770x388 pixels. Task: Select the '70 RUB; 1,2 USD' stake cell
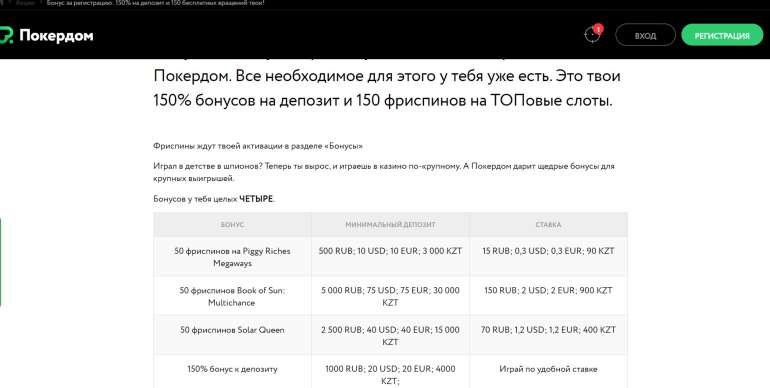click(548, 335)
